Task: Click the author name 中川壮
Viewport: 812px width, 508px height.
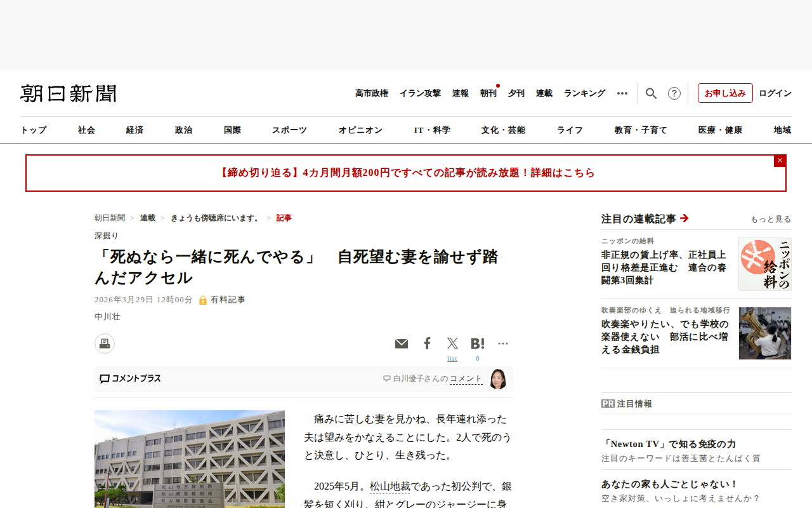Action: point(107,317)
